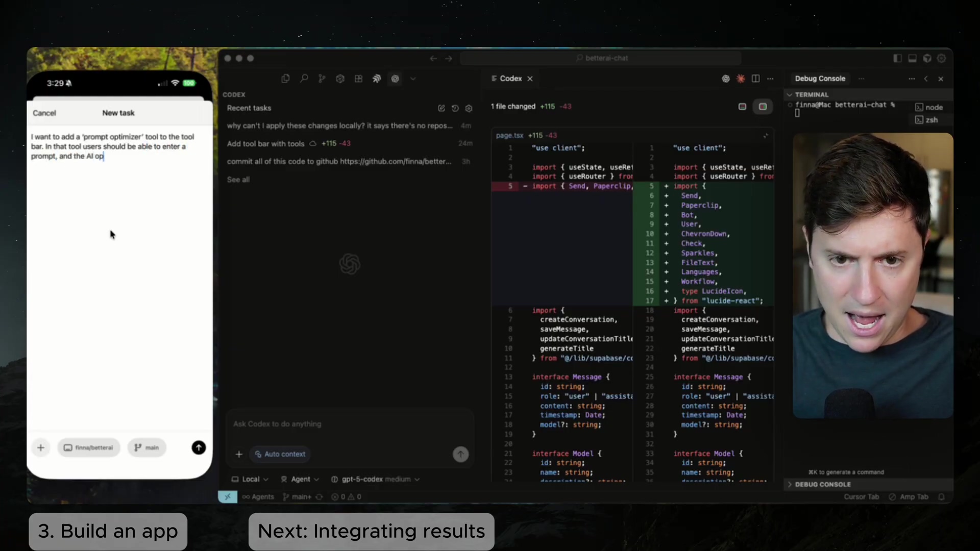The image size is (980, 551).
Task: Add attachment with plus in Codex composer
Action: point(239,454)
